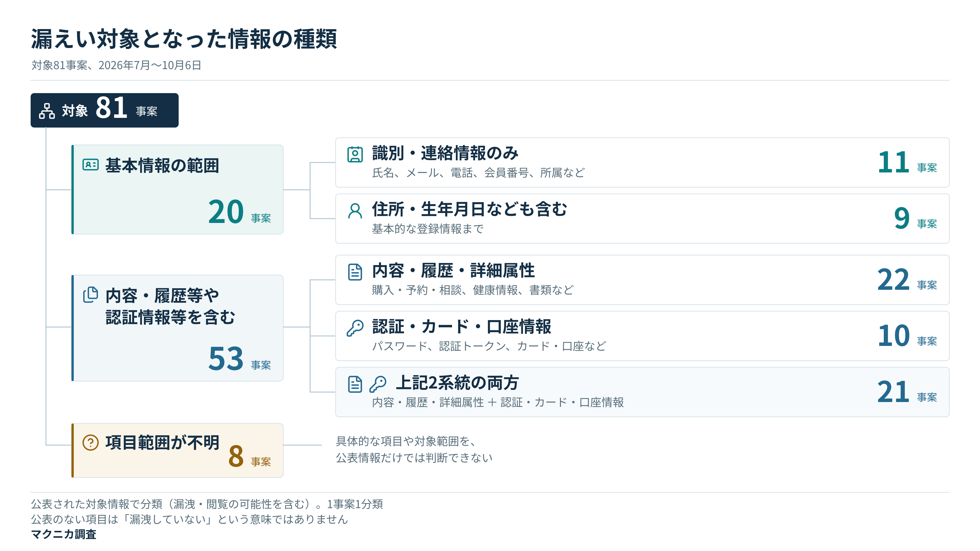
Task: Click the count 9 in 住所・生年月日 row
Action: click(x=902, y=218)
